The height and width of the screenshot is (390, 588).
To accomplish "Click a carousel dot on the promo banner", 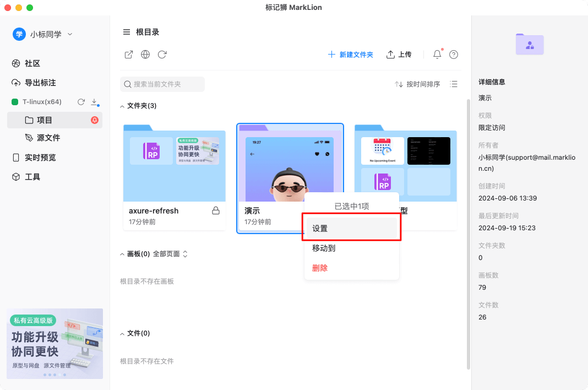I will [x=45, y=374].
